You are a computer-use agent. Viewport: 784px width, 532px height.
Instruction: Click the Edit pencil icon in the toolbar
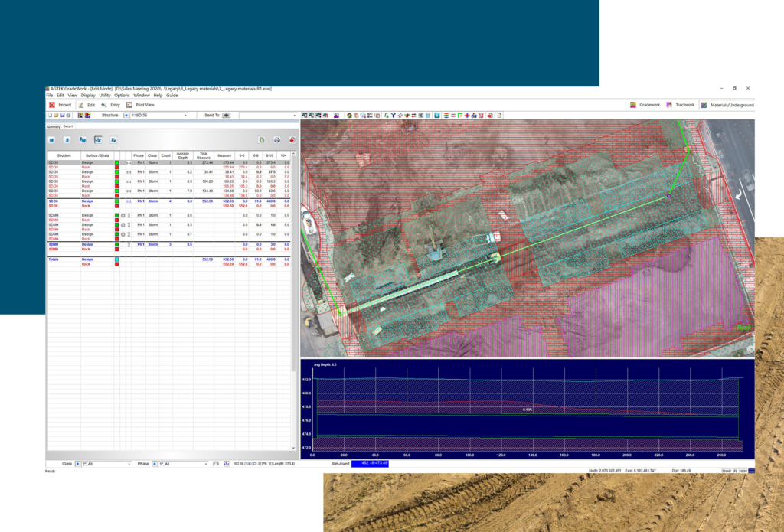tap(81, 105)
